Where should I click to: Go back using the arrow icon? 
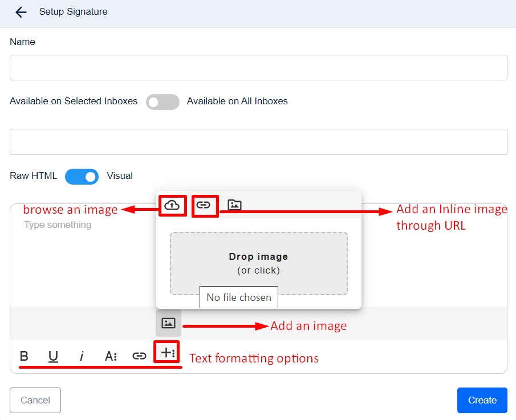click(x=21, y=12)
